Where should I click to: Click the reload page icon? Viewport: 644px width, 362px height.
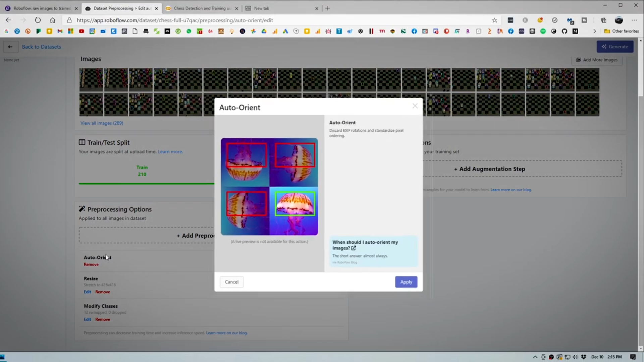pos(38,20)
